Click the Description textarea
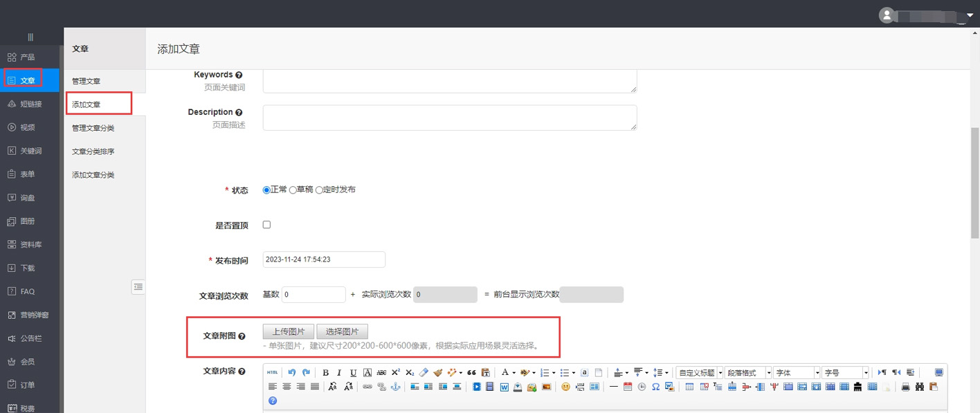The image size is (980, 413). coord(450,118)
